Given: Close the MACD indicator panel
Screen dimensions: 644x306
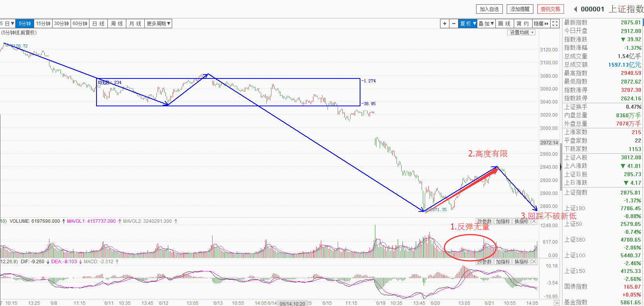Looking at the screenshot, I should pos(534,262).
